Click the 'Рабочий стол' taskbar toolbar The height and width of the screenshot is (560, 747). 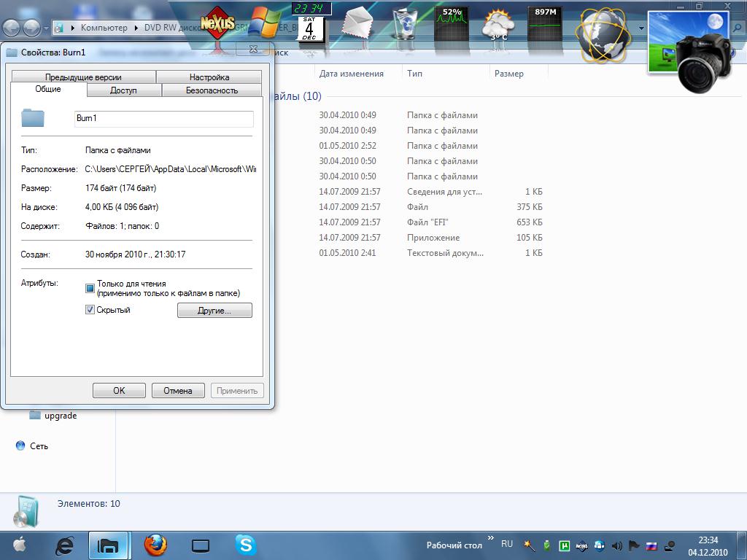click(x=454, y=545)
